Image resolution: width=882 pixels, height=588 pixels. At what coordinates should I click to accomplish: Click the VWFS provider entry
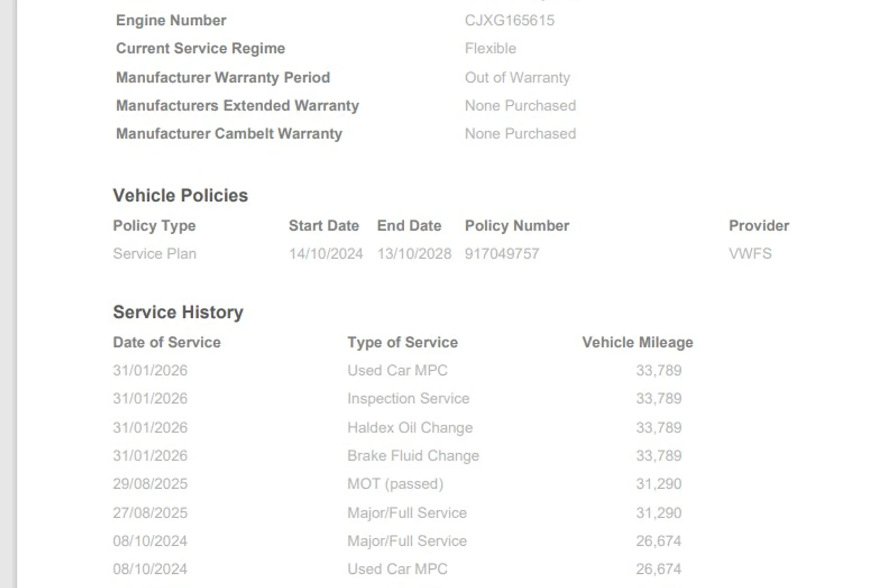point(750,254)
